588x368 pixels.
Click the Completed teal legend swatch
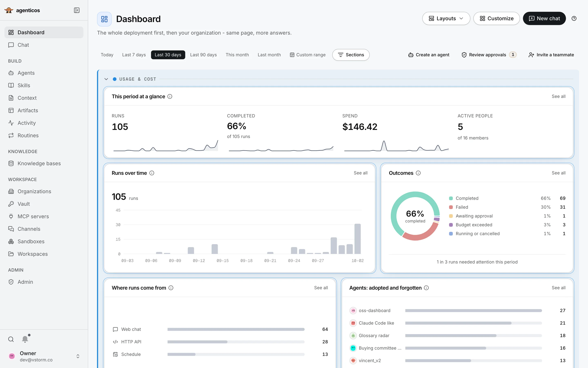point(451,198)
